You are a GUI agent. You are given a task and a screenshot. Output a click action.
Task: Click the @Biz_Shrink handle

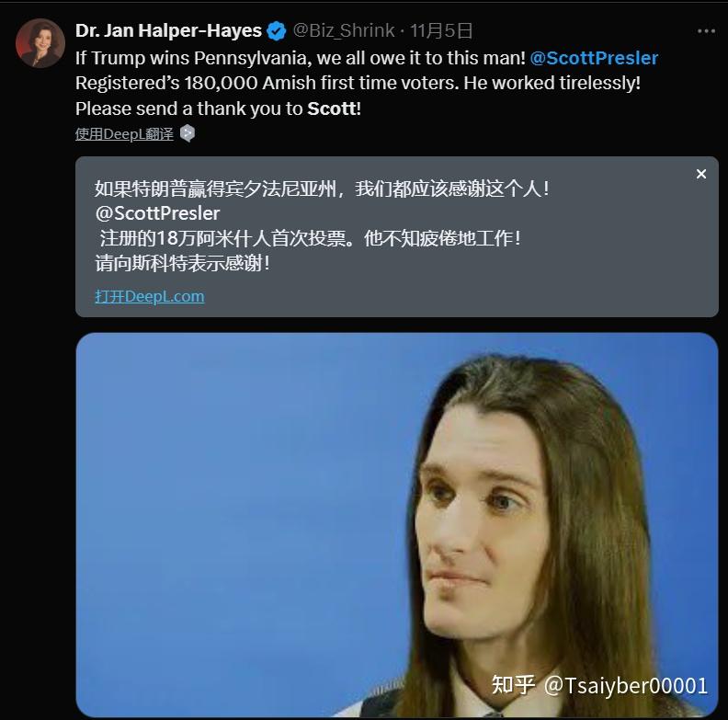344,30
